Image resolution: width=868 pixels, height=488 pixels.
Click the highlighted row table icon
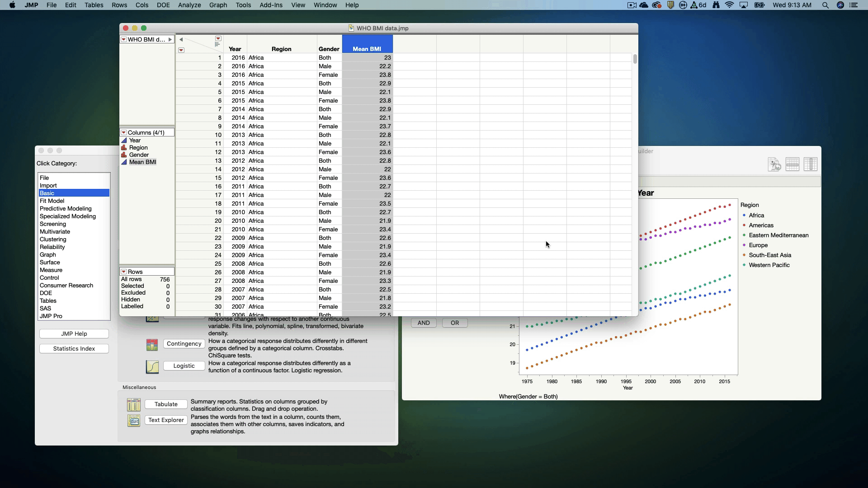point(793,164)
